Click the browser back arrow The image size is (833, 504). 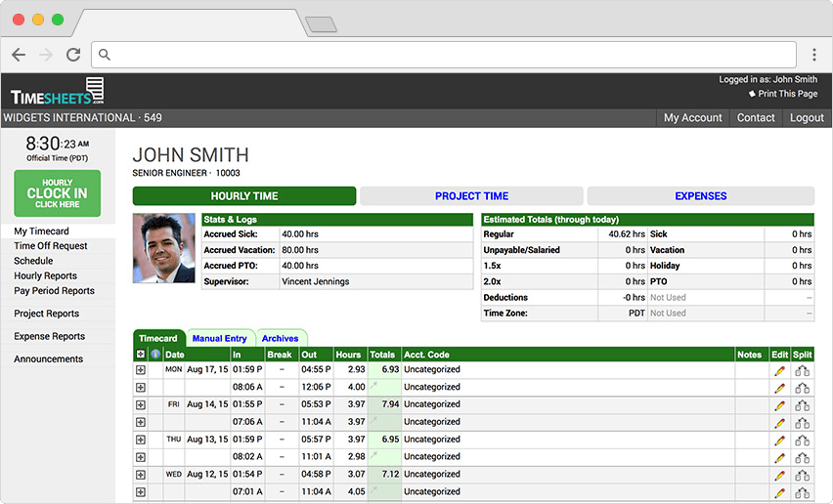(19, 55)
